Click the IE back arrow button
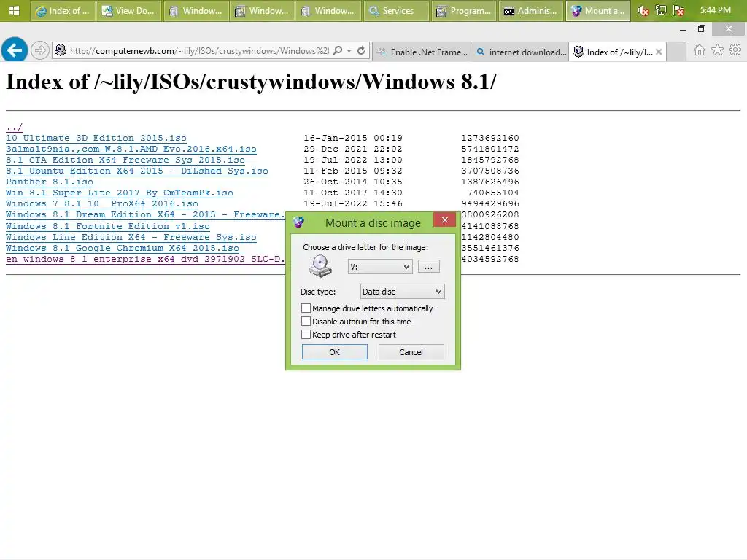 pos(15,50)
